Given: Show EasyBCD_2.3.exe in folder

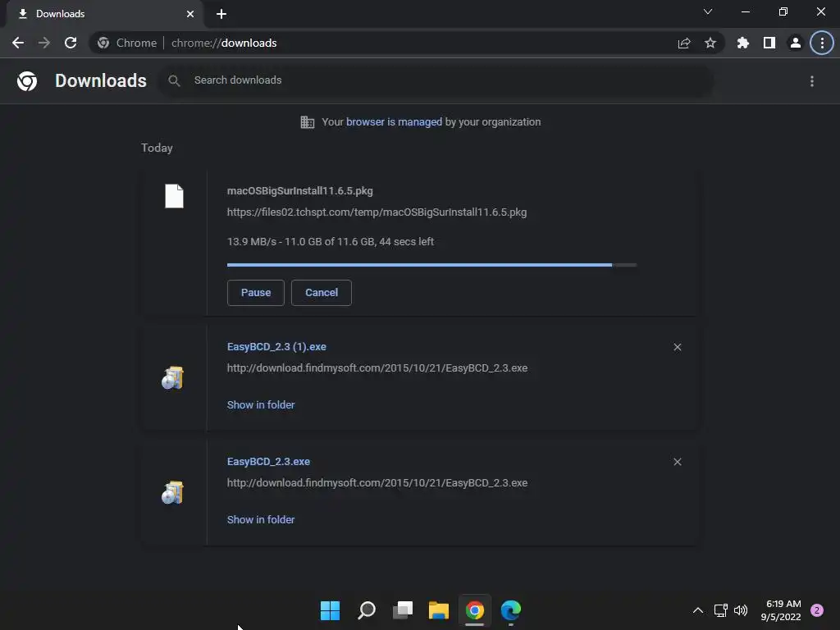Looking at the screenshot, I should 261,519.
